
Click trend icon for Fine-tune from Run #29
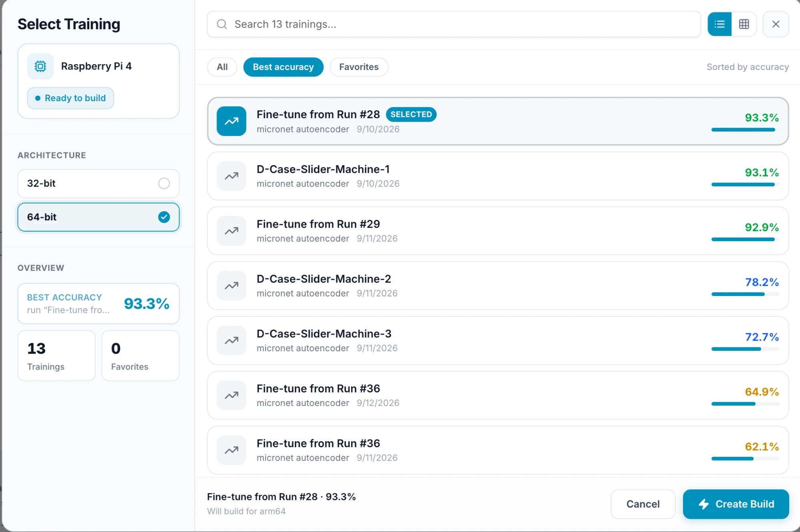click(x=232, y=231)
